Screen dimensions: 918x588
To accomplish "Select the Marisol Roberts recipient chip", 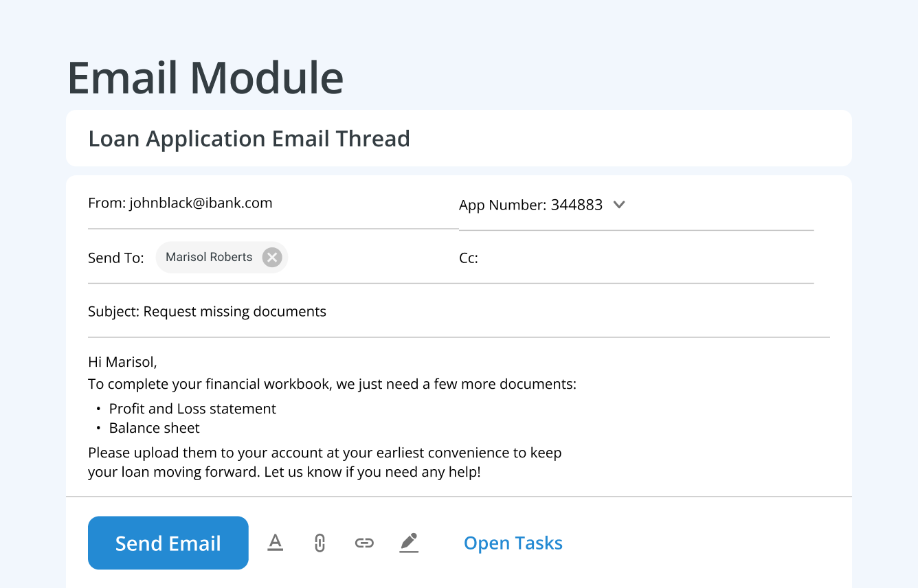I will [x=209, y=257].
